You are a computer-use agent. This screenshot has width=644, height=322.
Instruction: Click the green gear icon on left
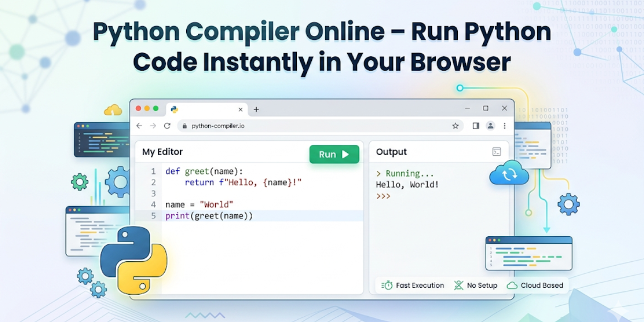[x=79, y=182]
